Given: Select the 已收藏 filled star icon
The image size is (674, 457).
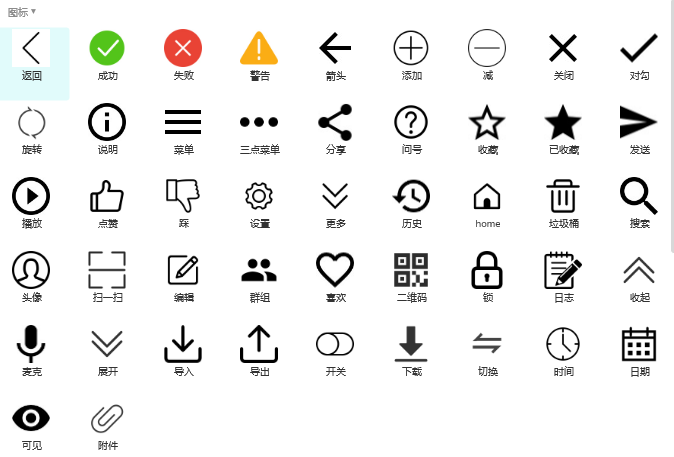Looking at the screenshot, I should click(563, 122).
